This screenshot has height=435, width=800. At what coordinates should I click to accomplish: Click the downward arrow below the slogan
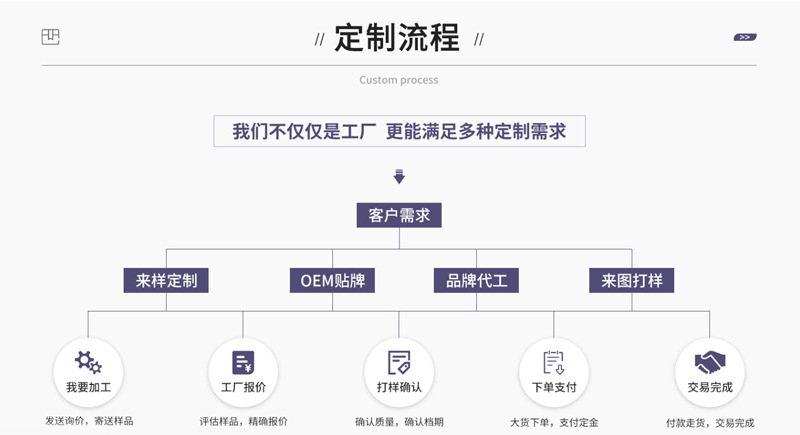click(x=399, y=176)
